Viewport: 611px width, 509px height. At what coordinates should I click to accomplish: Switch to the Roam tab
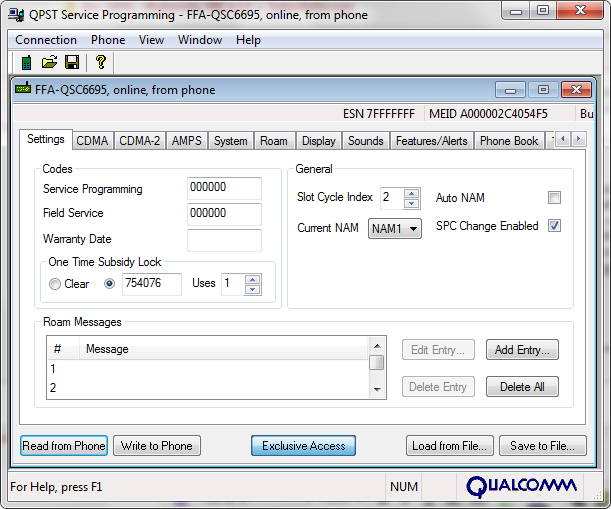click(274, 141)
